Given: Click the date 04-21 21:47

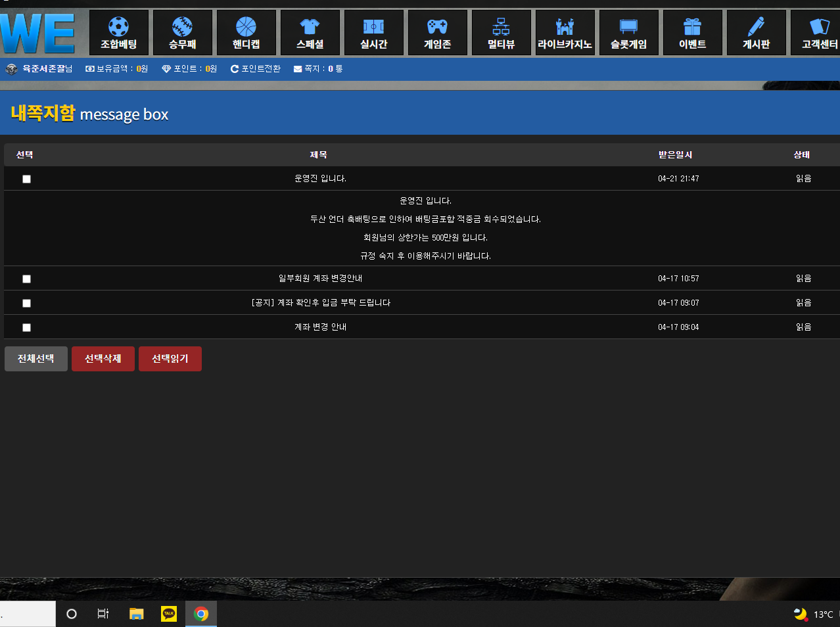Looking at the screenshot, I should [x=678, y=179].
